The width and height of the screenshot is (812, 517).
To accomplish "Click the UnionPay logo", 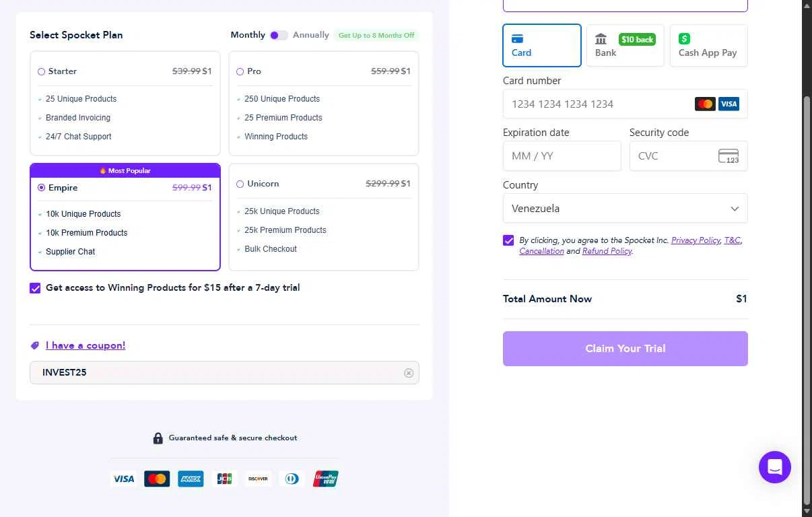I will tap(326, 479).
